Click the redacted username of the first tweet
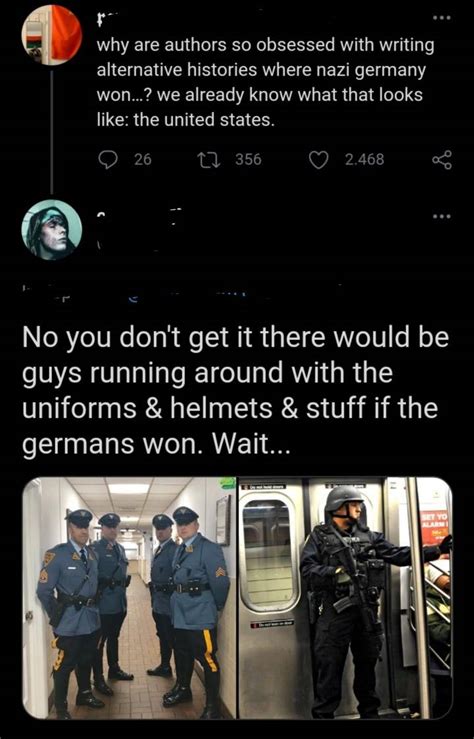This screenshot has width=474, height=739. tap(104, 18)
